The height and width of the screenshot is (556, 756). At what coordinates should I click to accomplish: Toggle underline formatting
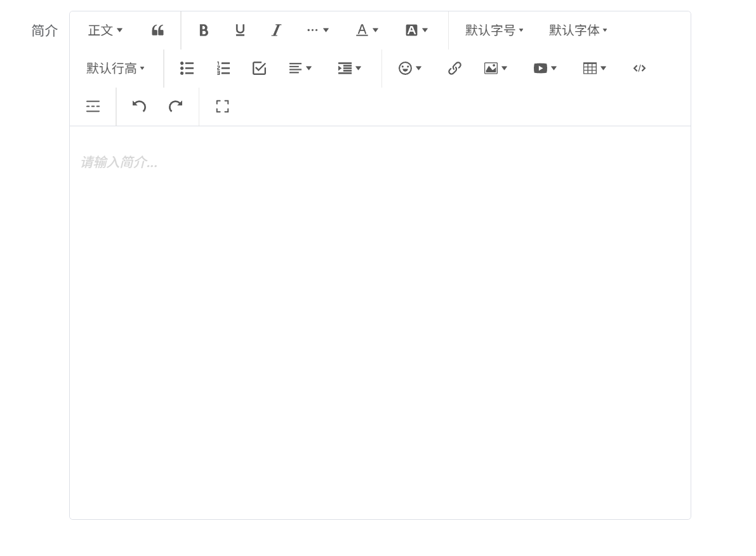tap(240, 30)
